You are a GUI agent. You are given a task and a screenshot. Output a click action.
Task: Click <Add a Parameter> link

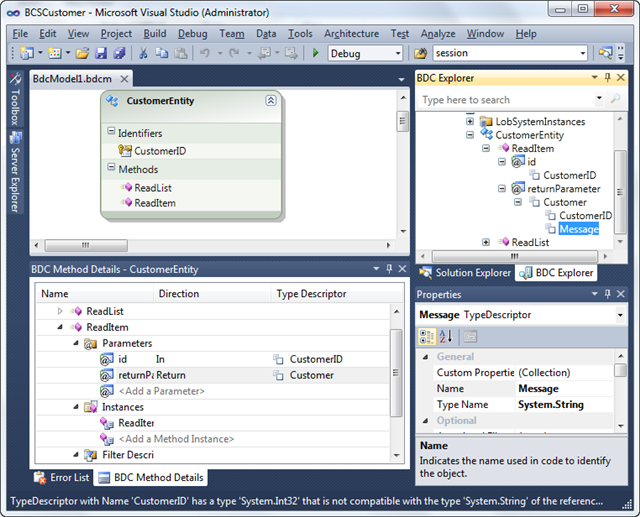(x=162, y=391)
